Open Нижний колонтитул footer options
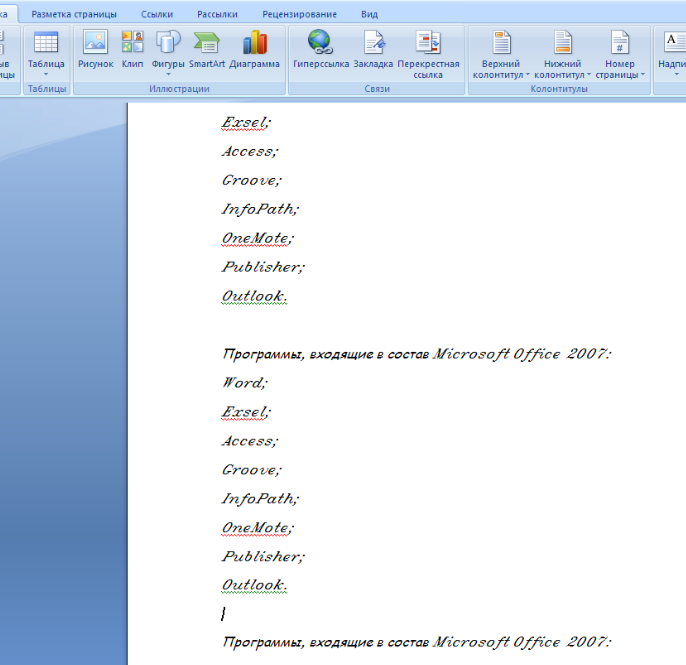Screen dimensions: 686x665 (x=563, y=55)
